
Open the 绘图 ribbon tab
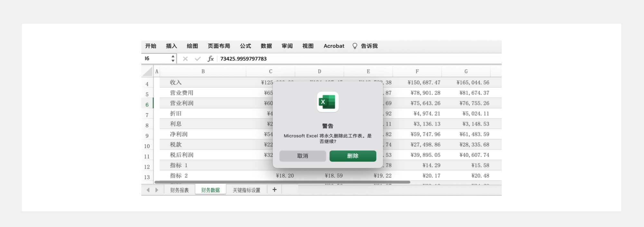click(193, 46)
